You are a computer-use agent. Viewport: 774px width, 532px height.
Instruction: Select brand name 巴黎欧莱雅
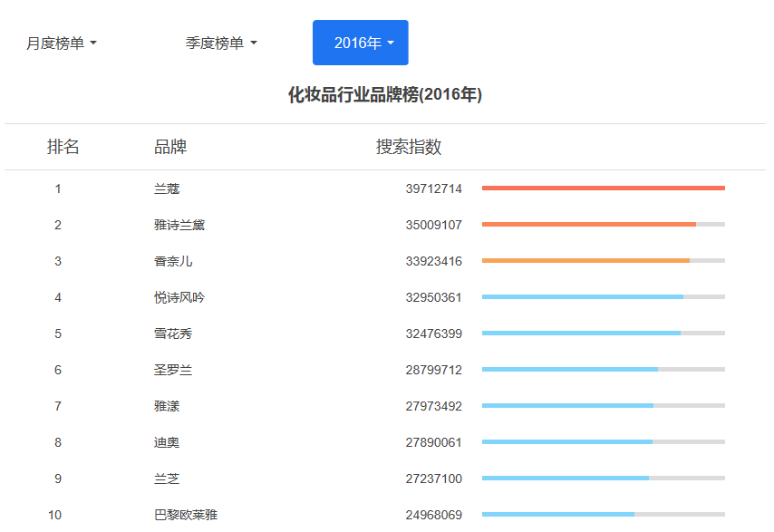click(186, 515)
